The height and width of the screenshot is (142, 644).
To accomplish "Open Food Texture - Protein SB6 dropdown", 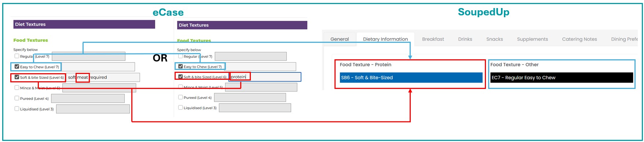I will coord(411,78).
